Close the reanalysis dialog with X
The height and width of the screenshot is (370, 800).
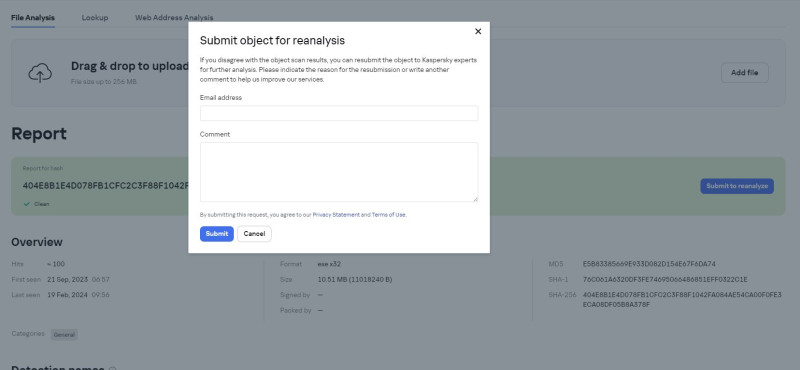478,32
